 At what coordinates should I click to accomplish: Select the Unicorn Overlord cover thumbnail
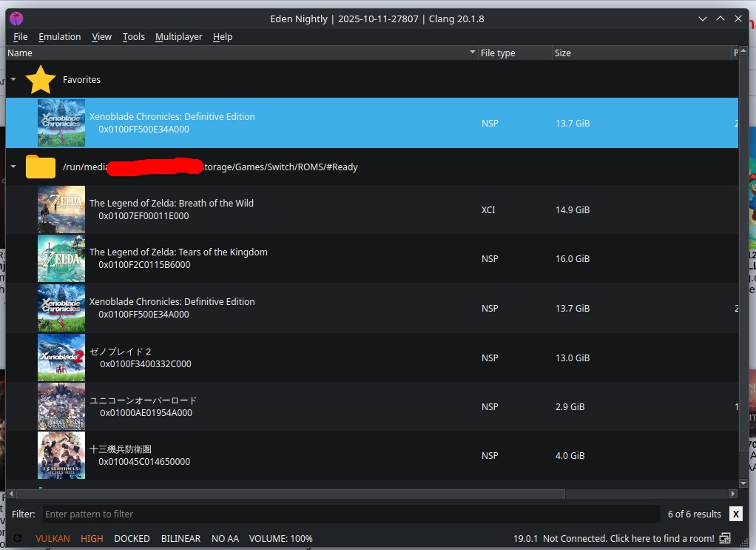coord(61,406)
